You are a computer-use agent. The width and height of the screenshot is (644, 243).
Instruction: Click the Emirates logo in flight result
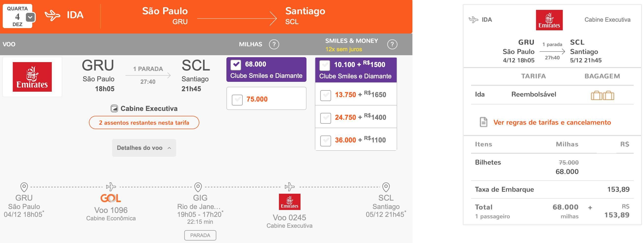[32, 77]
